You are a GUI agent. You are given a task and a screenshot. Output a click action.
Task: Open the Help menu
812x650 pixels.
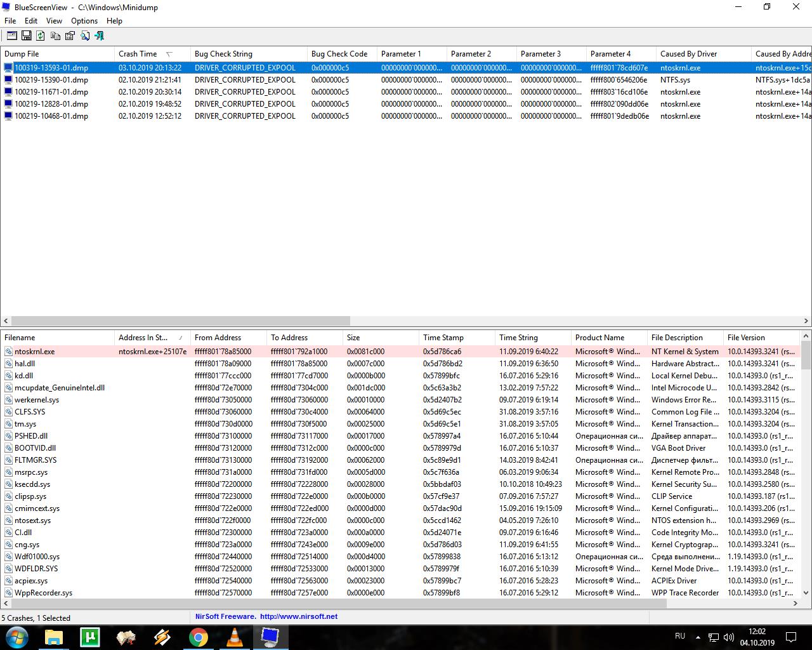point(114,21)
